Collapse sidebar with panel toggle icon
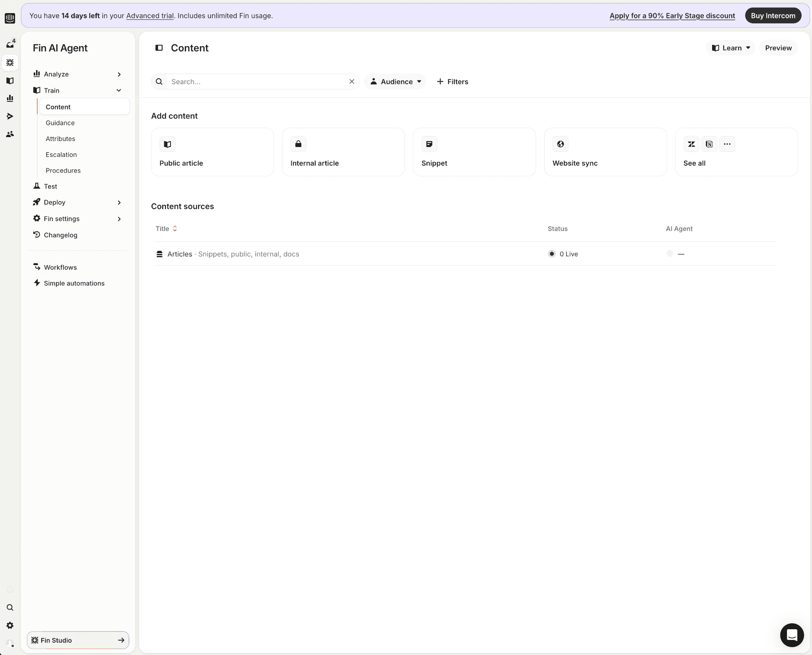 coord(159,48)
